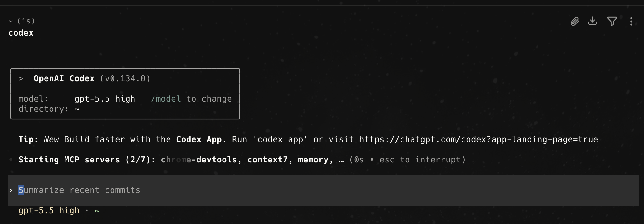Image resolution: width=644 pixels, height=224 pixels.
Task: Click 'Starting MCP servers (2/7):' status text
Action: [87, 160]
